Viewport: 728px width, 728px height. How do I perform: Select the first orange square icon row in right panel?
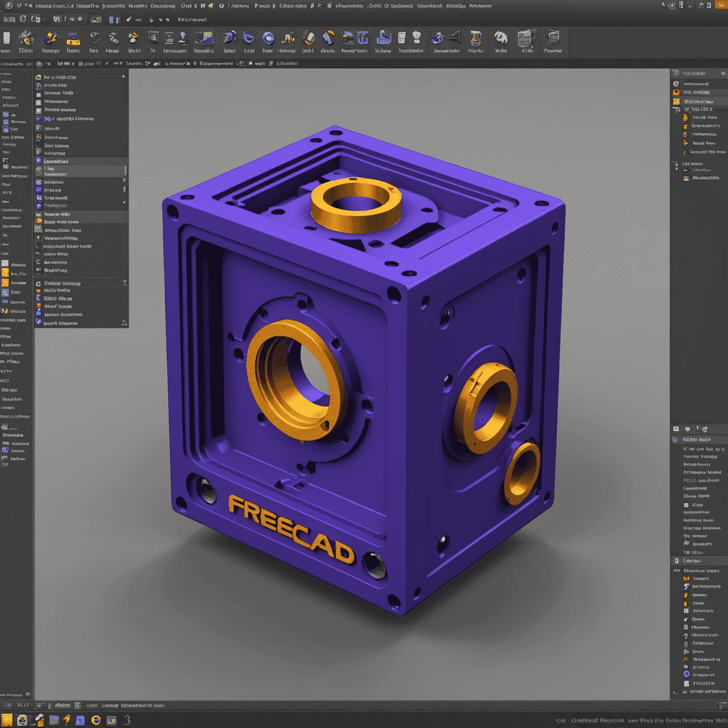tap(699, 92)
